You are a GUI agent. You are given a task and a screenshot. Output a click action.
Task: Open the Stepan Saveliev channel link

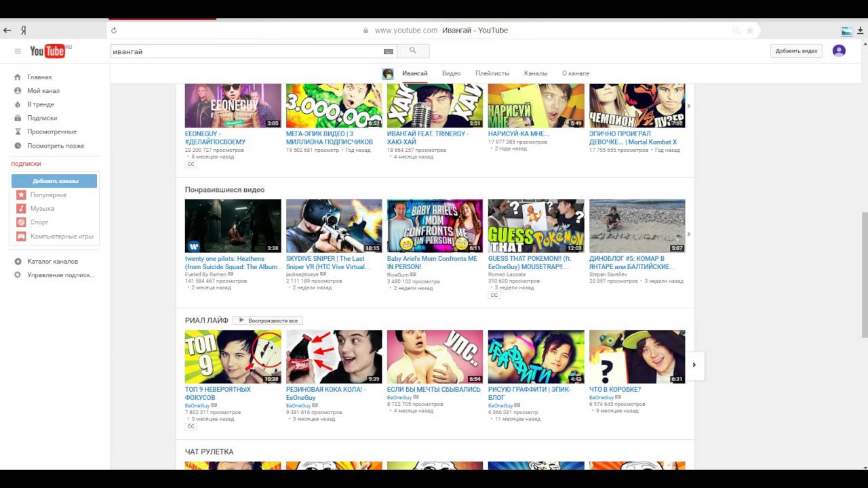[609, 274]
